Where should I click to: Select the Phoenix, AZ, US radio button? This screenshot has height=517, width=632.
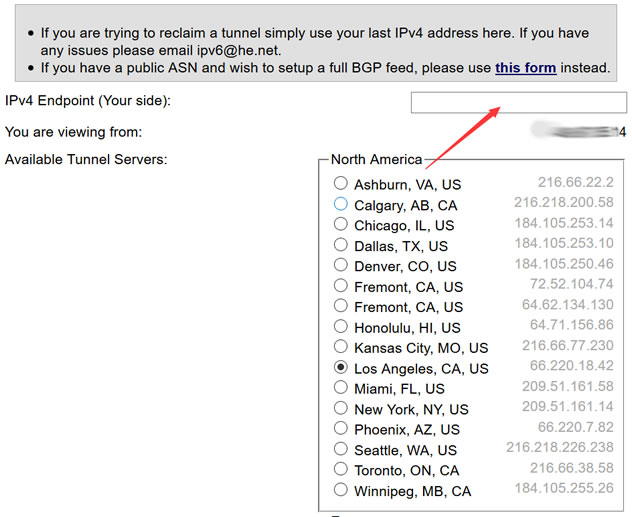click(341, 428)
